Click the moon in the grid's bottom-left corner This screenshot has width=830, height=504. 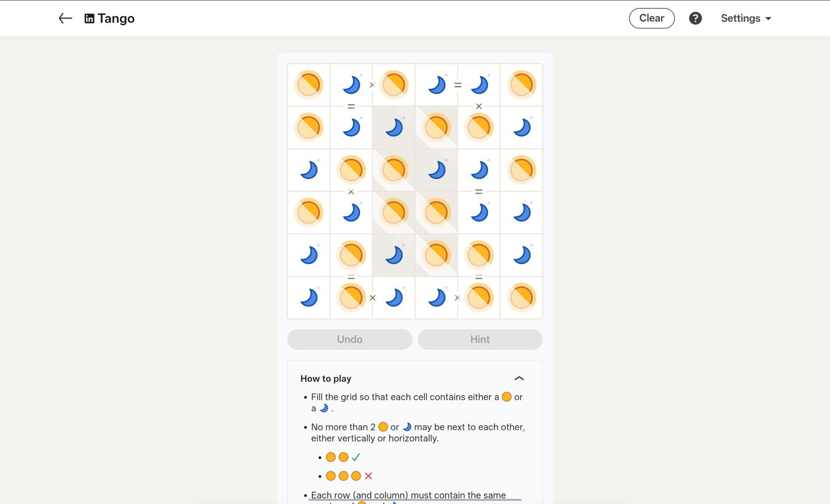309,298
